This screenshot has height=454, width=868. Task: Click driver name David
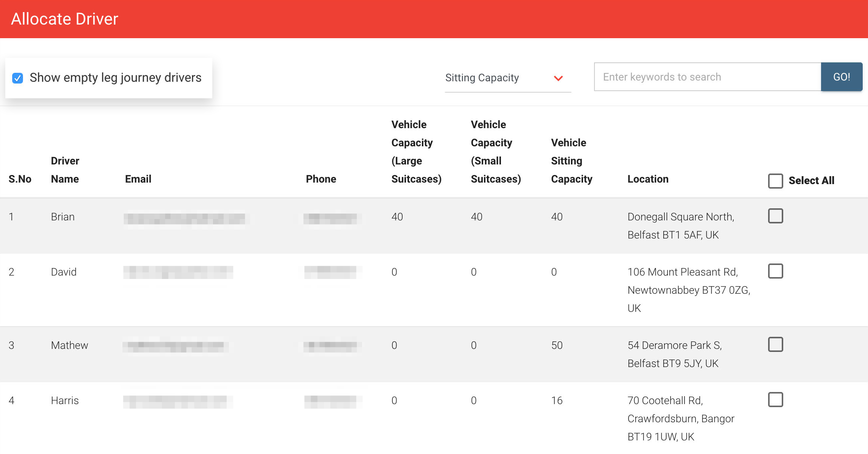[64, 272]
